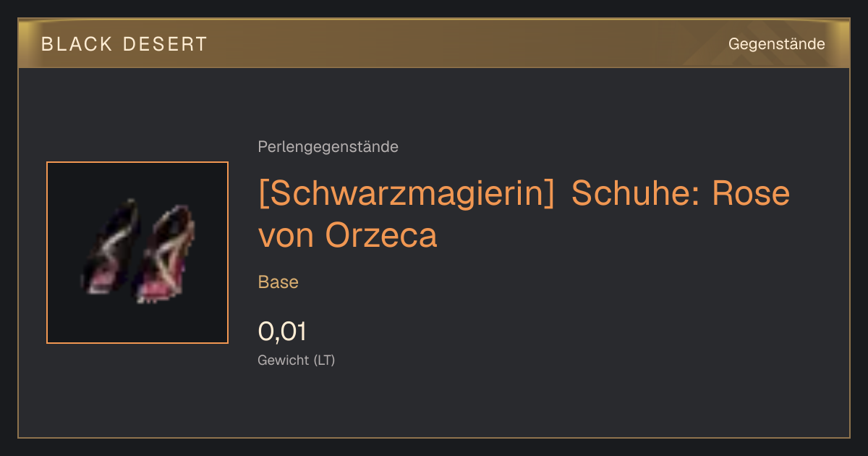Click 'von Orzeca' on the title's second line

(347, 235)
